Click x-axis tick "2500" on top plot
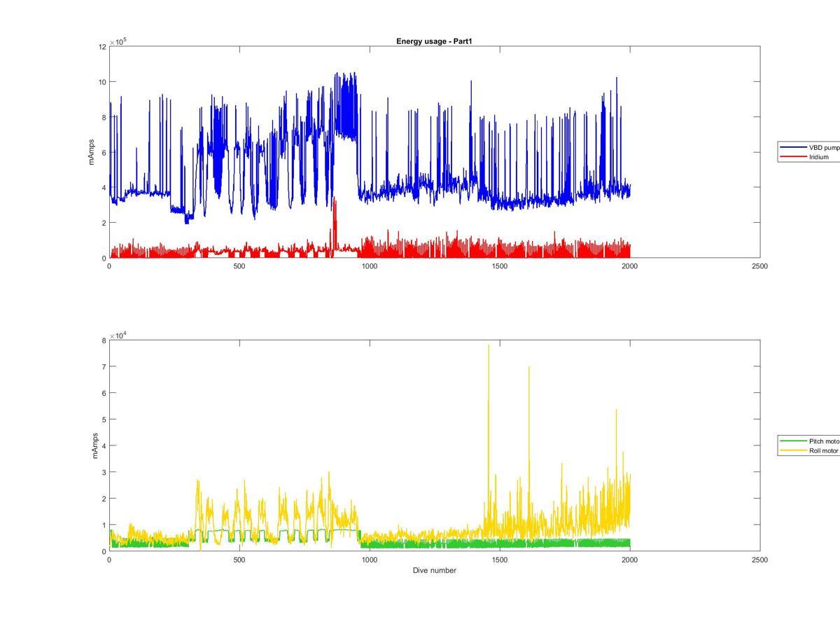840x620 pixels. pyautogui.click(x=760, y=266)
